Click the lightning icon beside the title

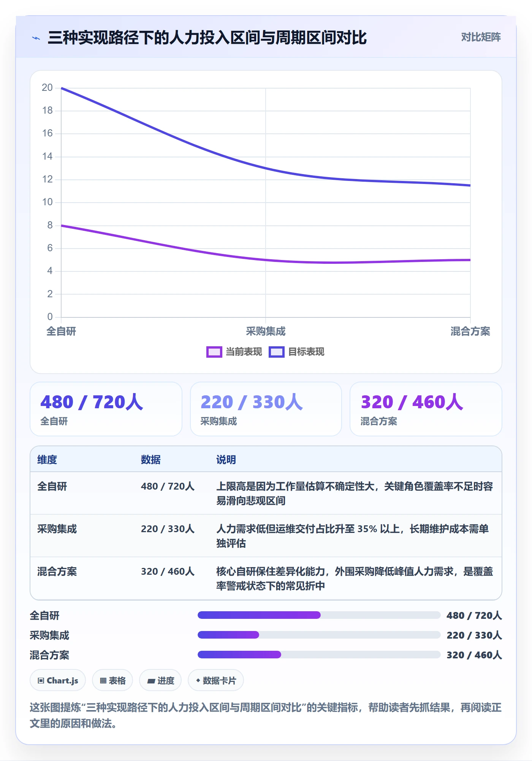click(x=36, y=38)
